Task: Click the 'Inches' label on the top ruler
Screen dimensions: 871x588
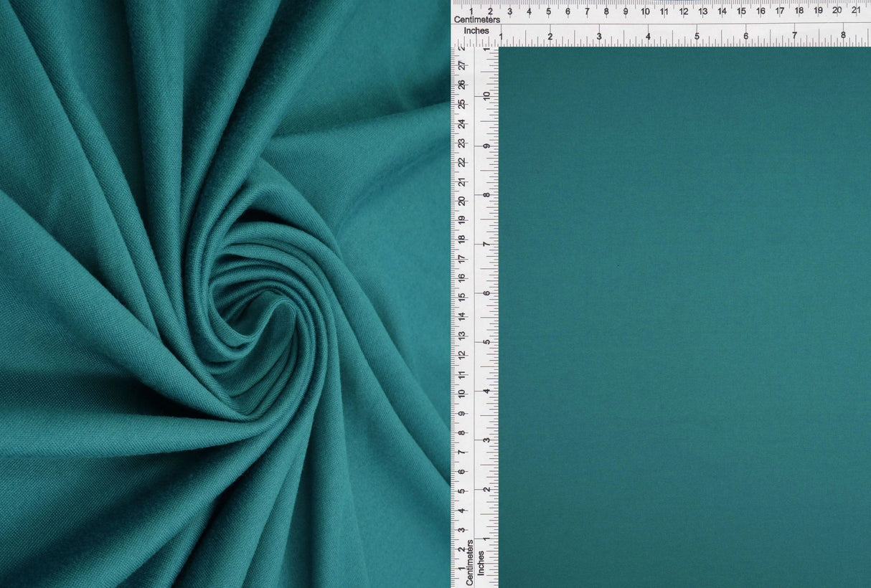Action: [x=477, y=30]
